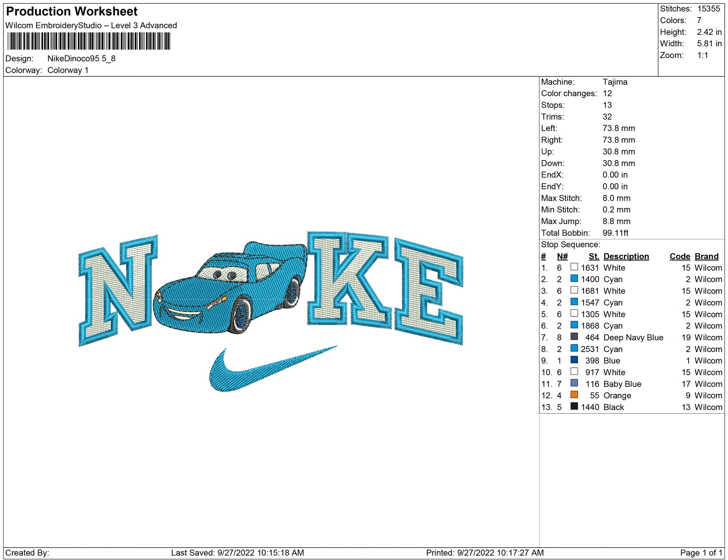Click the white swatch in row 1
Viewport: 728px width, 560px height.
pos(574,267)
